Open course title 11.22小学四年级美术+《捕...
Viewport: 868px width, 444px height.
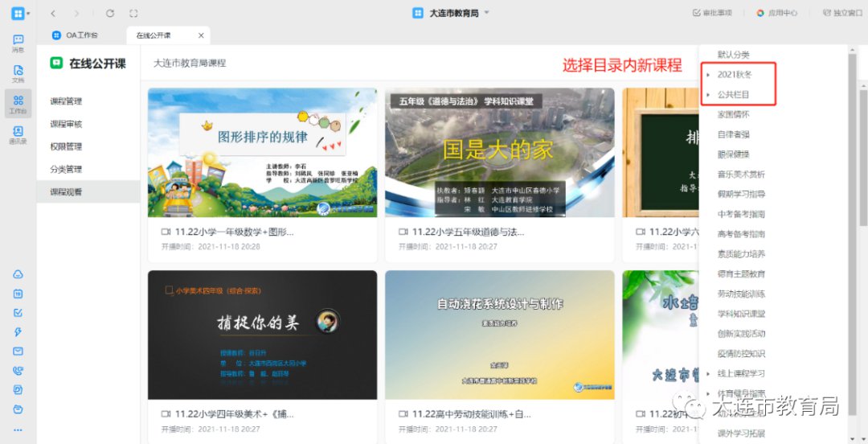tap(234, 414)
